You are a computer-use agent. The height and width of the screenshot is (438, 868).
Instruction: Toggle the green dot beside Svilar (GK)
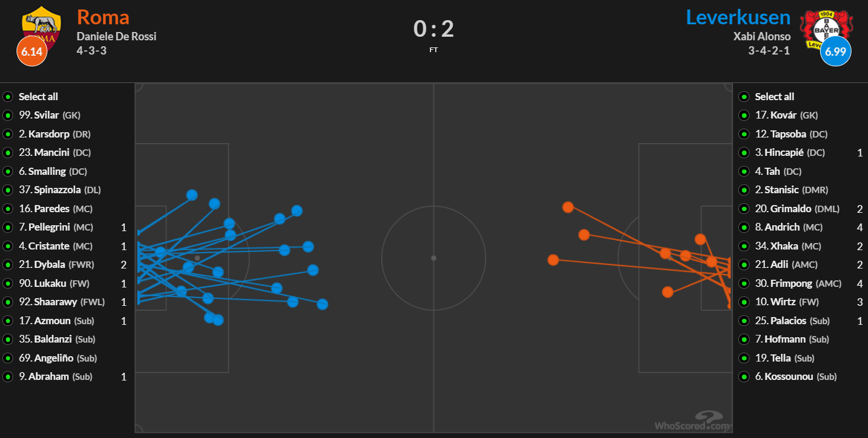click(x=8, y=115)
